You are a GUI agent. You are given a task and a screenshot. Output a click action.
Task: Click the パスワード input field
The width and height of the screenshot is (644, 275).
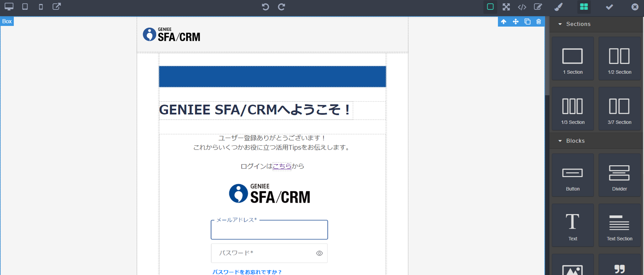click(269, 253)
